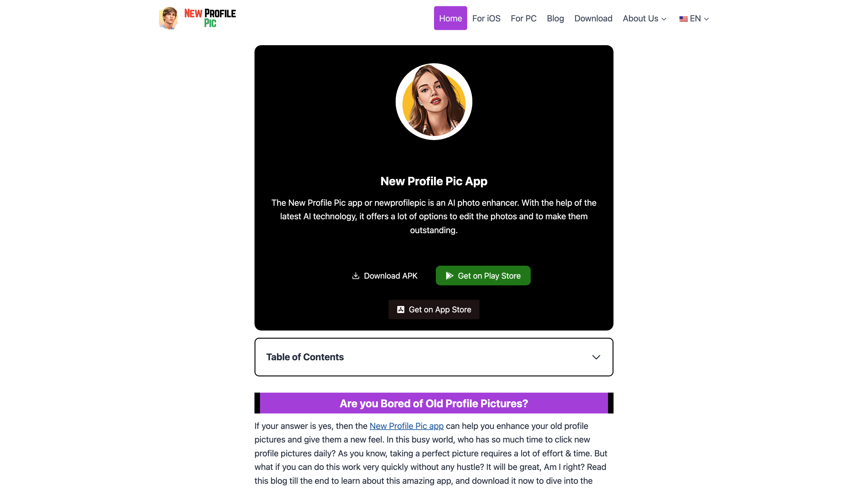Expand the Table of Contents chevron

(x=596, y=357)
